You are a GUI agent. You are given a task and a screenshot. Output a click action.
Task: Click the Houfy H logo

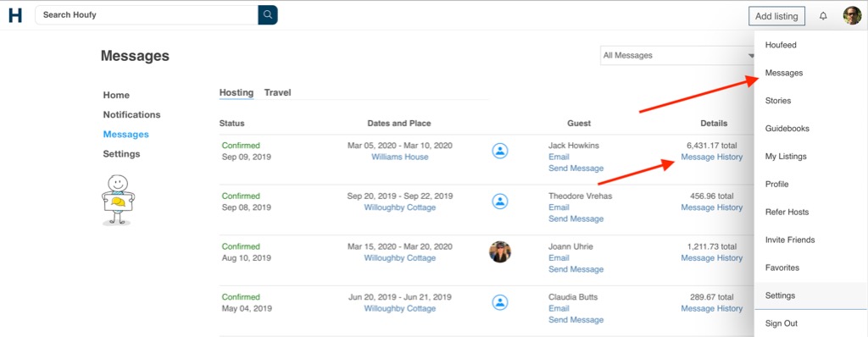pyautogui.click(x=15, y=15)
